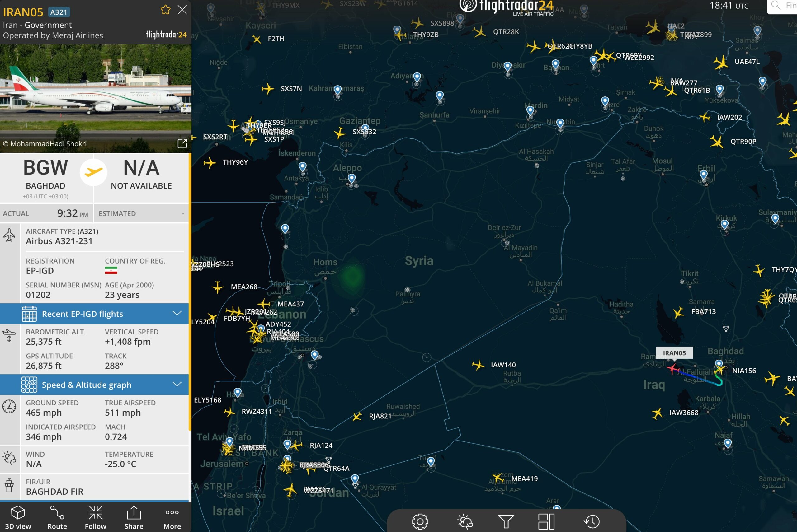Open widgets layout icon in bottom toolbar
This screenshot has height=532, width=797.
click(546, 521)
